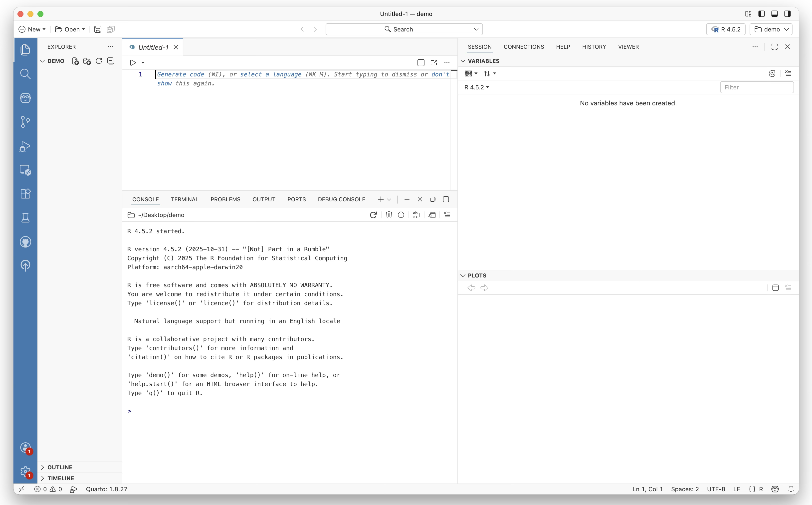Image resolution: width=812 pixels, height=505 pixels.
Task: Clear the console with the trash icon
Action: 389,215
